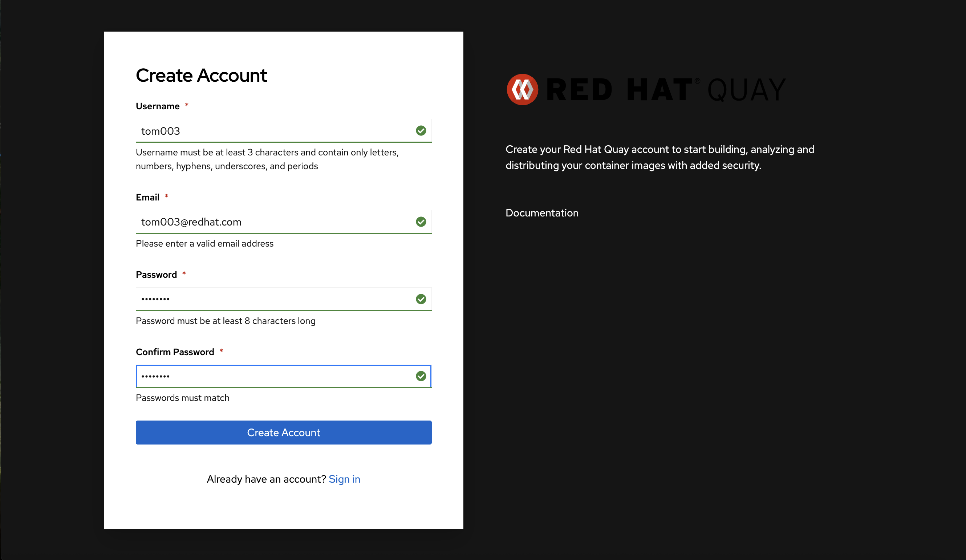Viewport: 966px width, 560px height.
Task: Click the Create Account page heading
Action: tap(201, 75)
